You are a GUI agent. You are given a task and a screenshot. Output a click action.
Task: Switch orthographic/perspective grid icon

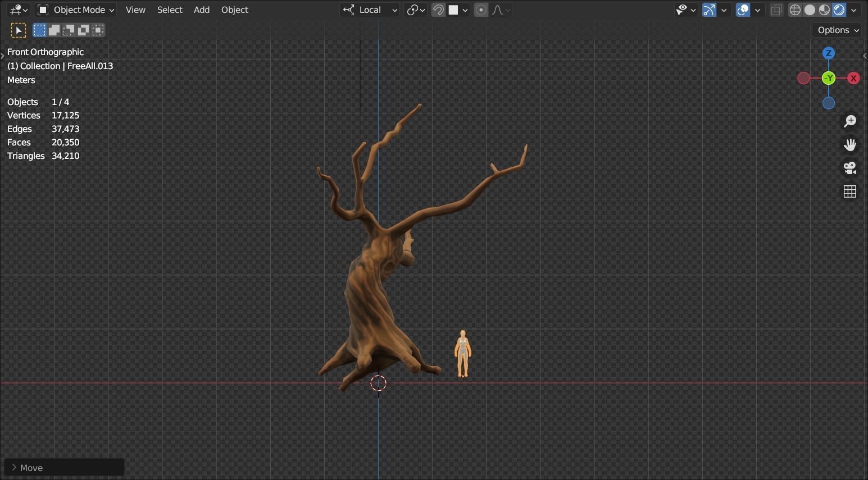[850, 191]
